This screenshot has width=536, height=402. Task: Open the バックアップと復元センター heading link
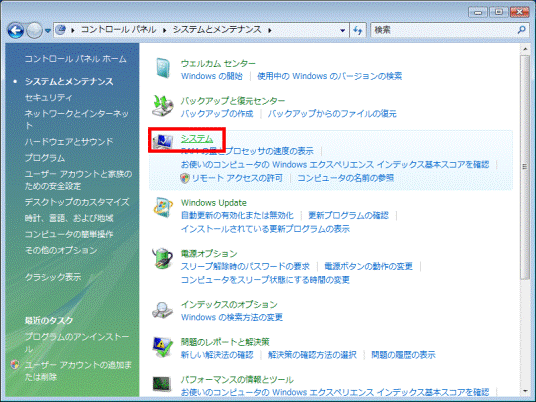233,101
